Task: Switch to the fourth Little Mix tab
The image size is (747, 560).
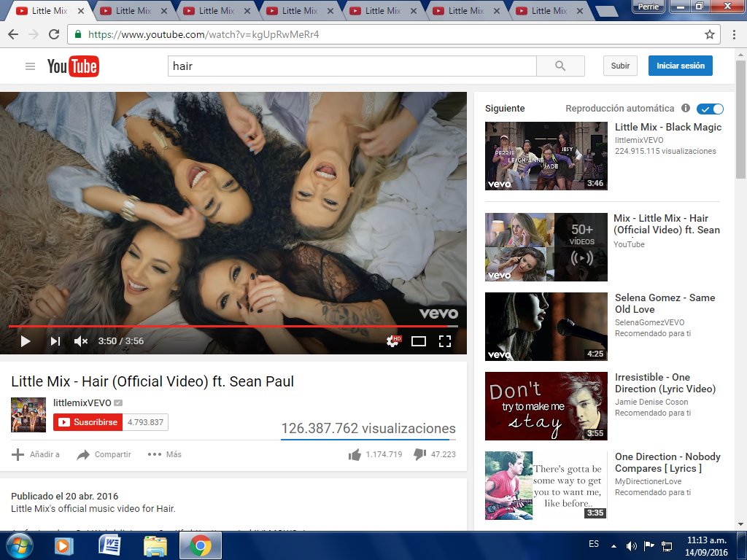Action: pyautogui.click(x=300, y=10)
